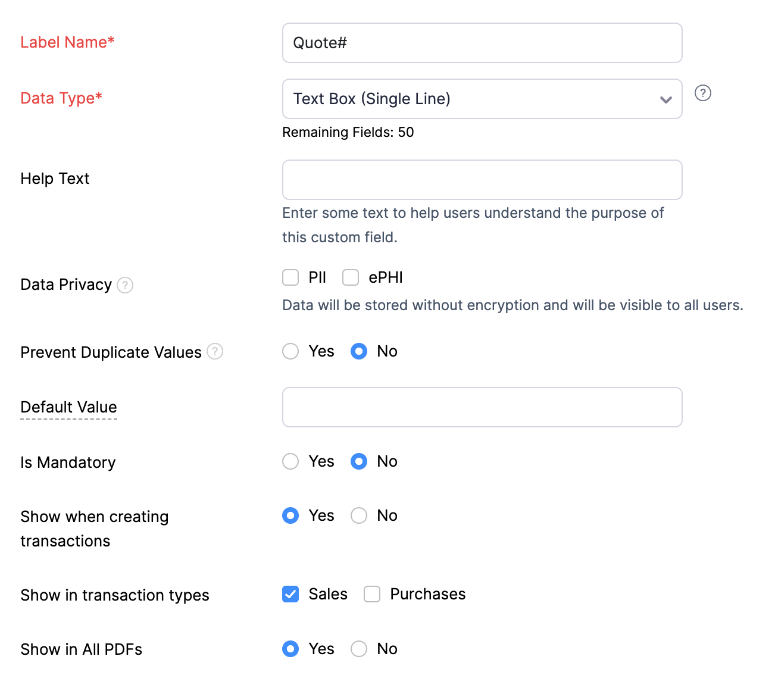Tick the Purchases transaction type checkbox
Image resolution: width=775 pixels, height=700 pixels.
tap(372, 594)
